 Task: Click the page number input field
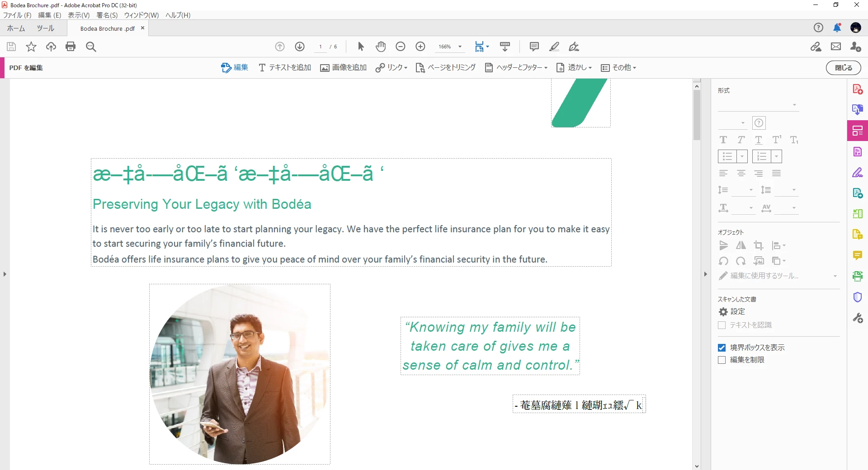click(x=321, y=47)
